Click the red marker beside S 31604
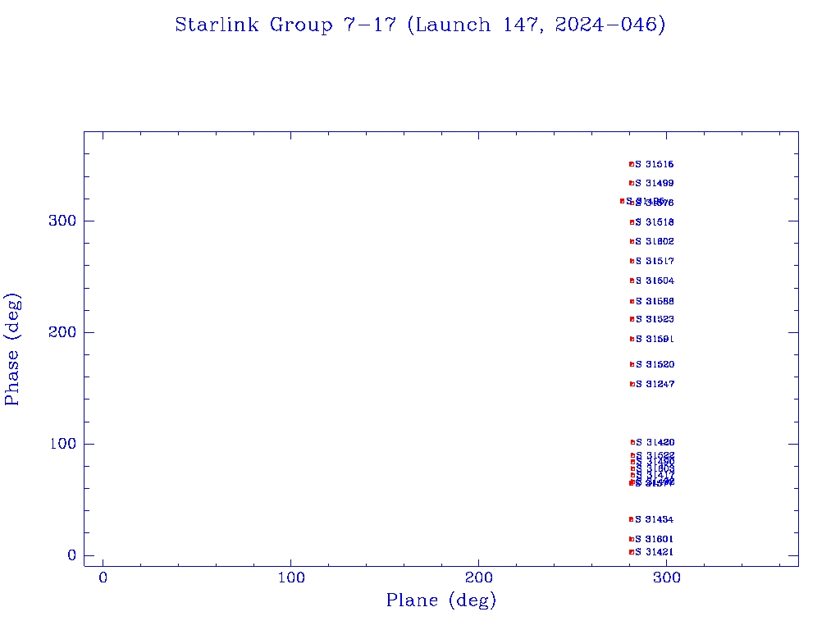 [632, 281]
